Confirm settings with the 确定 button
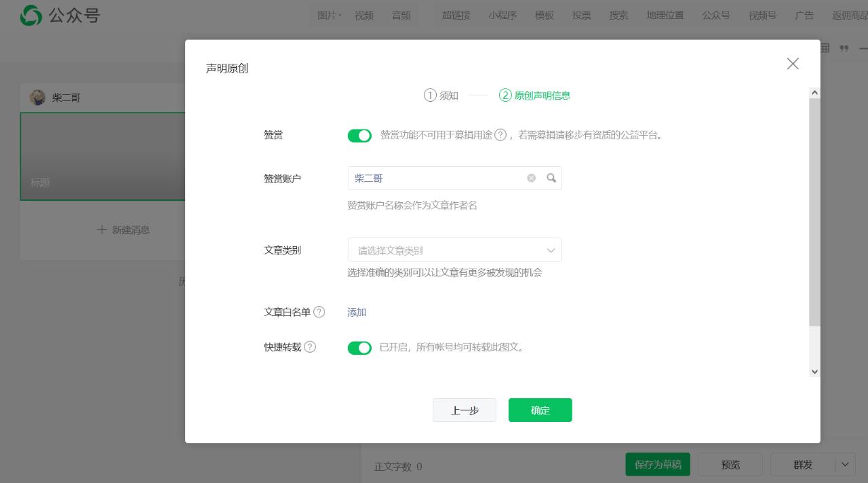Image resolution: width=868 pixels, height=483 pixels. click(540, 410)
